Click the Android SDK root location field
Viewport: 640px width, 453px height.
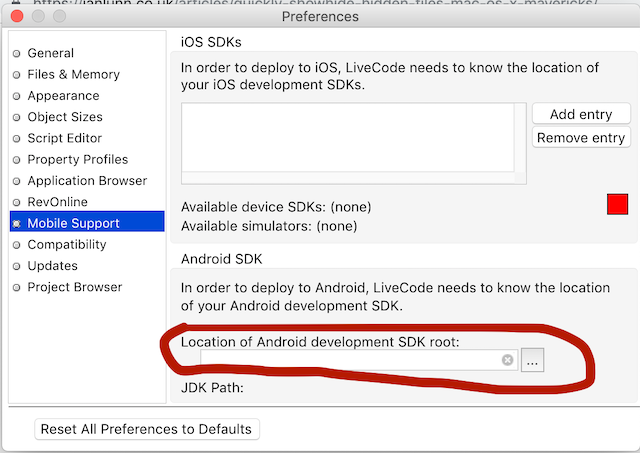point(359,360)
